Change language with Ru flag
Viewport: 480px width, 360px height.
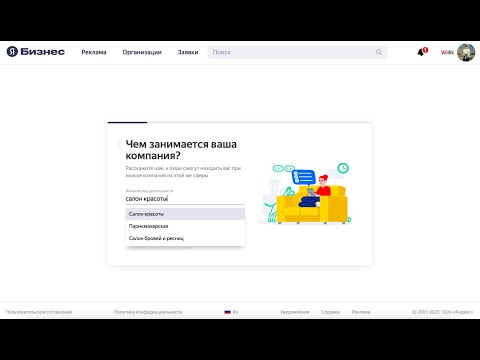pos(231,312)
